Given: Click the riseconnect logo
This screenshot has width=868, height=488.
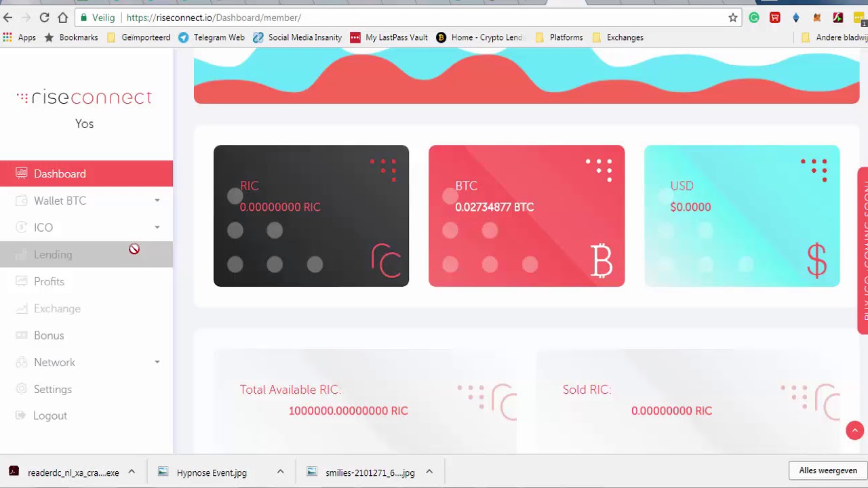Looking at the screenshot, I should (84, 97).
